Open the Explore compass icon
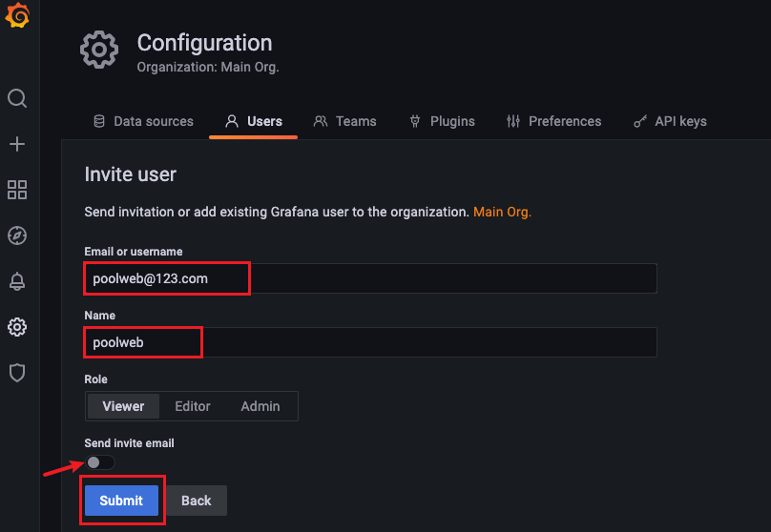Screen dimensions: 771x532 pyautogui.click(x=17, y=235)
